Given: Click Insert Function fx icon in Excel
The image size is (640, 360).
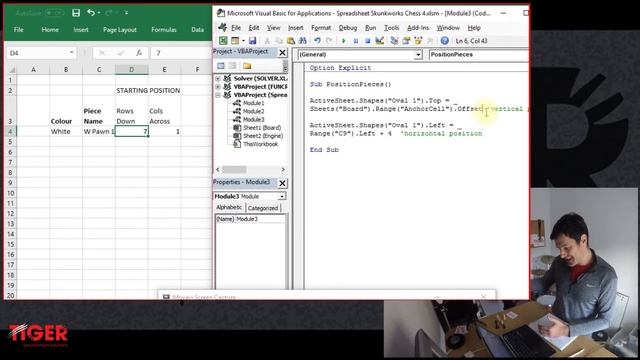Looking at the screenshot, I should [139, 53].
